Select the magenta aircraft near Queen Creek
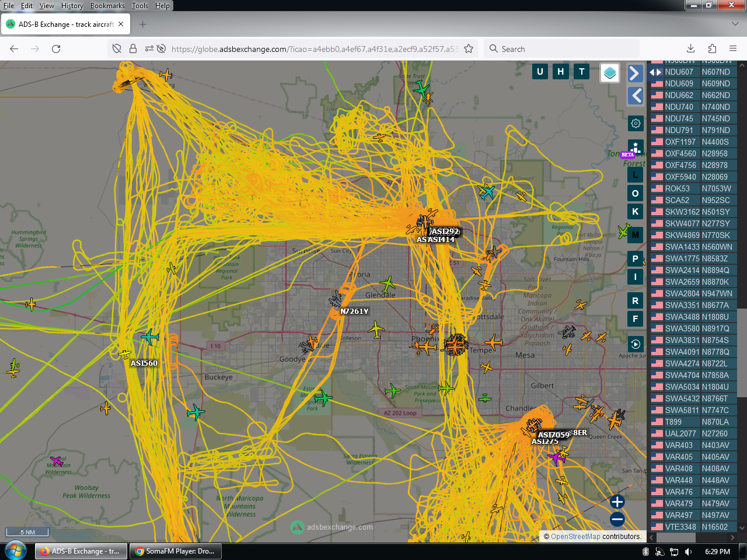Viewport: 747px width, 560px height. point(557,457)
